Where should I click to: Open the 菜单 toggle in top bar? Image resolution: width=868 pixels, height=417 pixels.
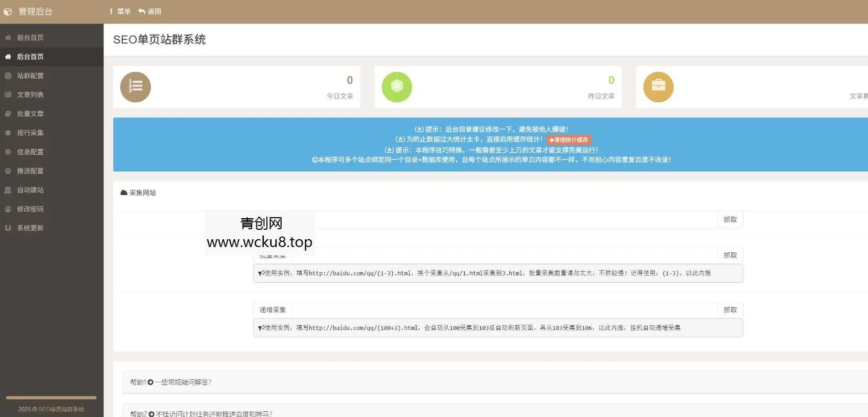[120, 12]
